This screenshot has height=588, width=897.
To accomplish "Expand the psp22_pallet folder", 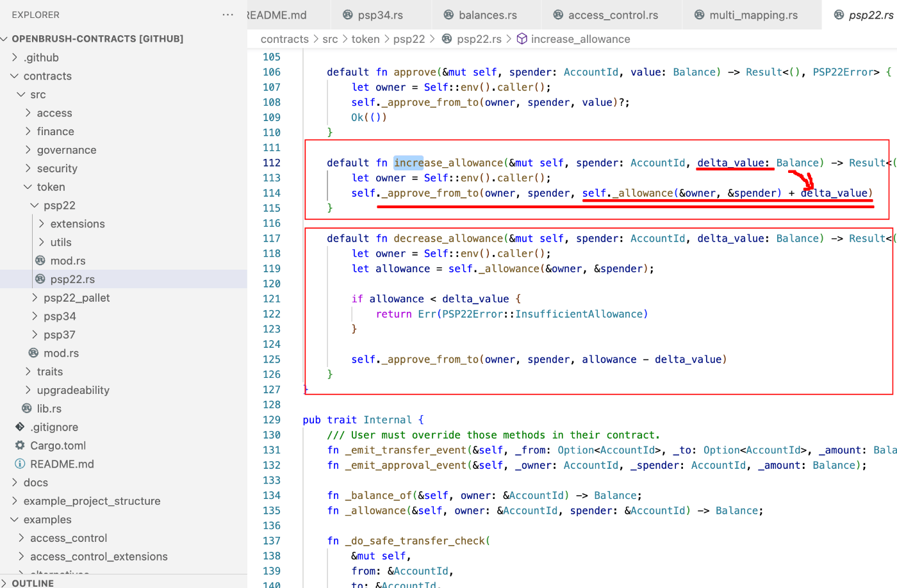I will pyautogui.click(x=35, y=298).
